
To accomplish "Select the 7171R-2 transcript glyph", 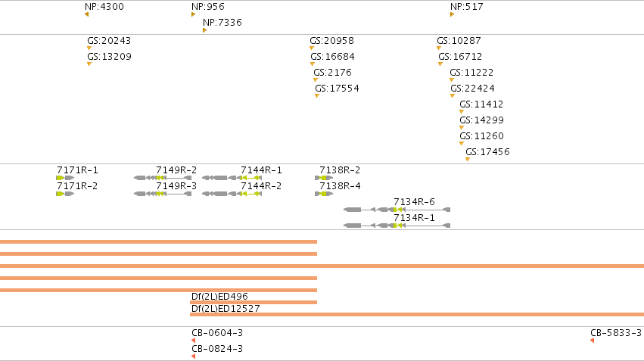I will tap(65, 194).
